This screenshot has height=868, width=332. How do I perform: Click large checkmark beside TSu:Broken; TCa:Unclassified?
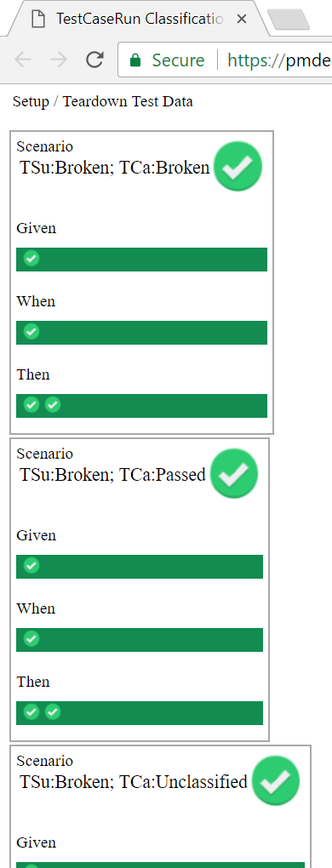(276, 781)
